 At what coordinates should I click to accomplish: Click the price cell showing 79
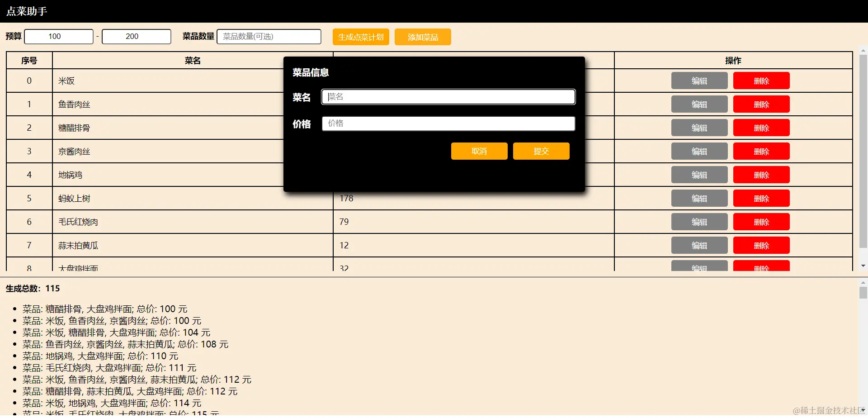point(474,222)
